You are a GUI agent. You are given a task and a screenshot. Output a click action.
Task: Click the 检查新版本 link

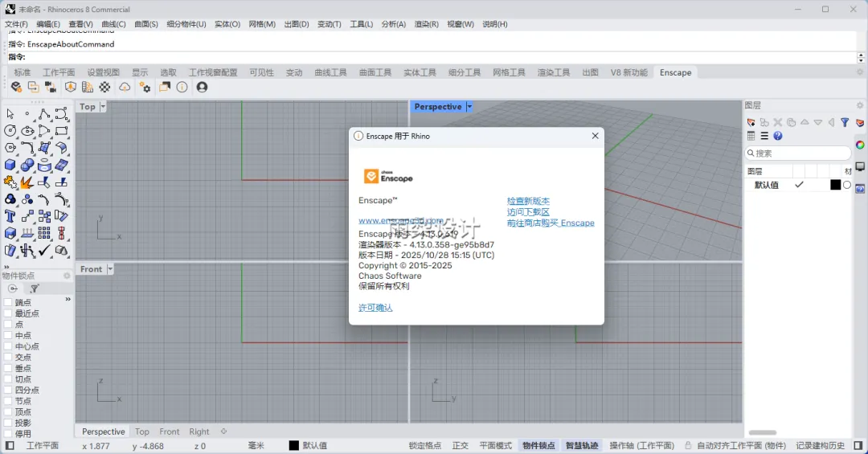click(x=528, y=201)
